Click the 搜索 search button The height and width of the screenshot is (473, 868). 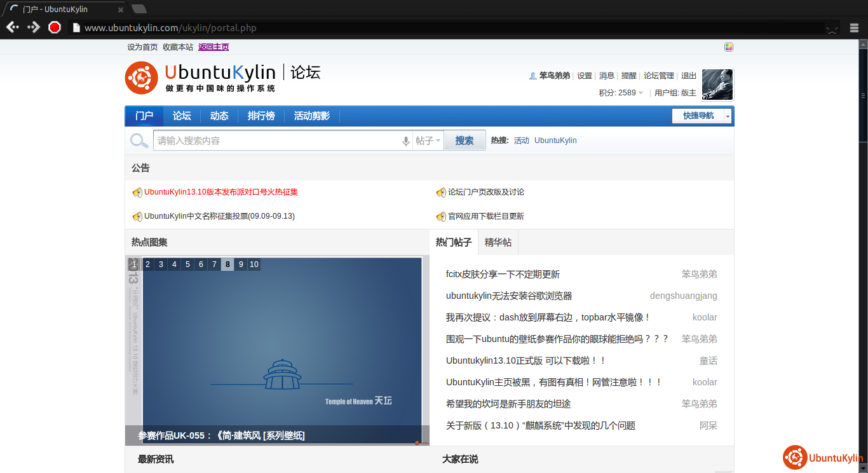[x=465, y=141]
